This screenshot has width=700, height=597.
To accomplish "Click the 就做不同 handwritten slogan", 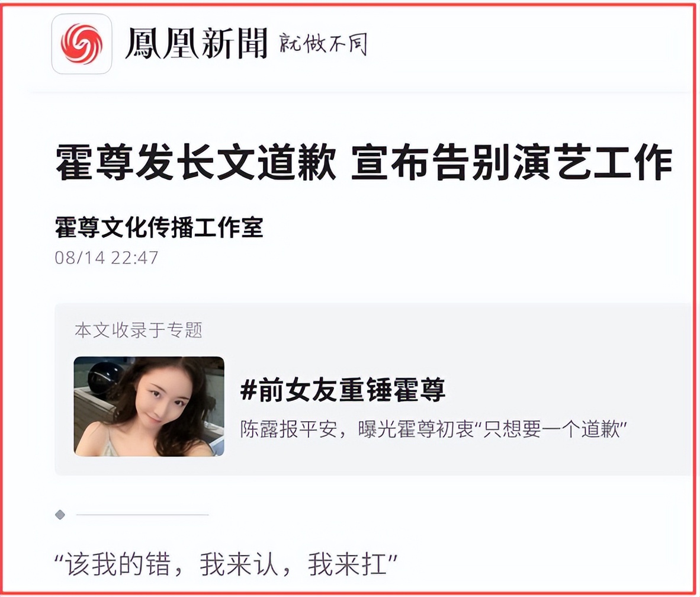I will pos(323,44).
